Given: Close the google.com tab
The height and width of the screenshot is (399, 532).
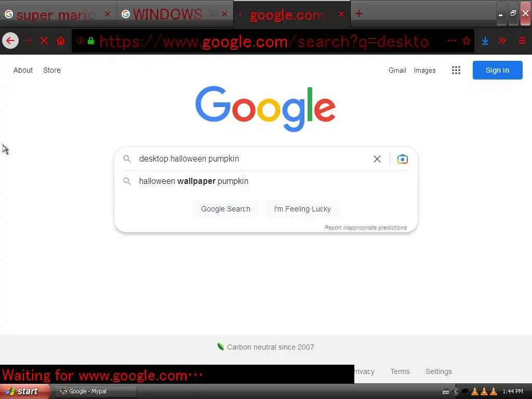Looking at the screenshot, I should (341, 14).
